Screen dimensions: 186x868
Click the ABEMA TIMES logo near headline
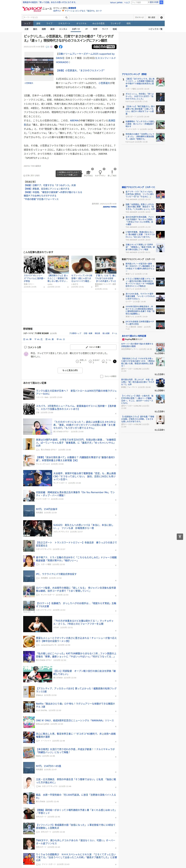(x=104, y=47)
